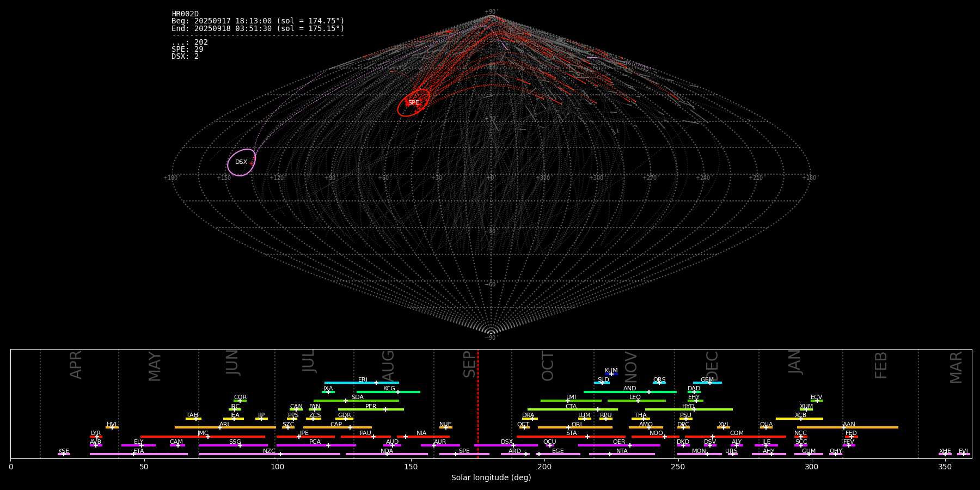Image resolution: width=980 pixels, height=490 pixels.
Task: Click the QUA shower label
Action: pyautogui.click(x=766, y=425)
